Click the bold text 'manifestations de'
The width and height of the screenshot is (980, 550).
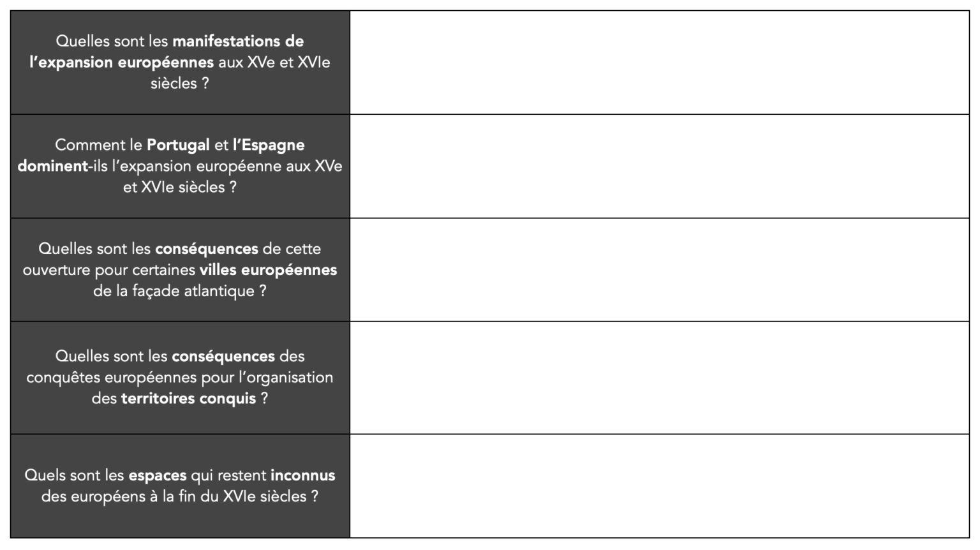238,41
